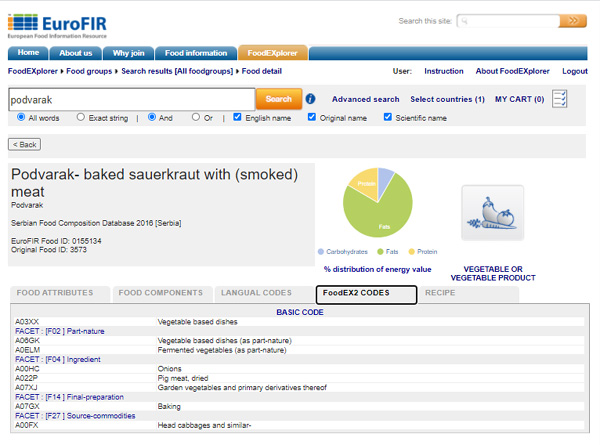
Task: Click Food groups breadcrumb link
Action: tap(89, 71)
